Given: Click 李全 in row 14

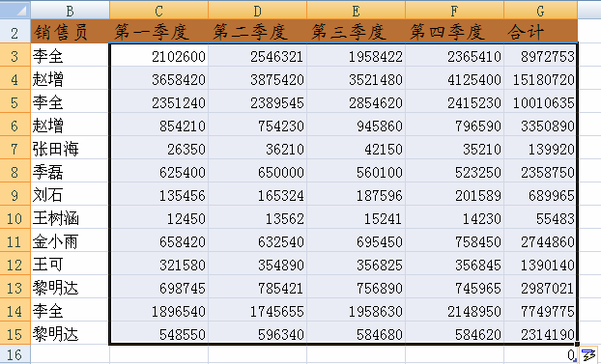Looking at the screenshot, I should pyautogui.click(x=48, y=310).
